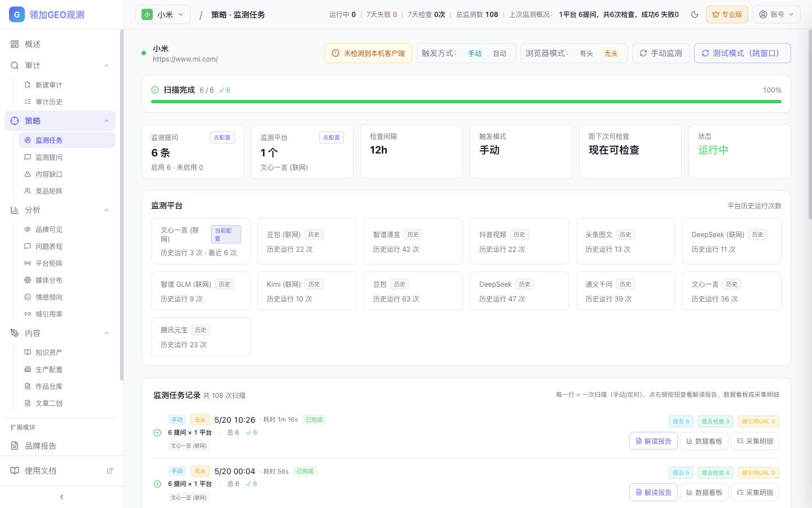The width and height of the screenshot is (812, 508).
Task: Open 数据看板 for 5/20 10:26 record
Action: (x=704, y=441)
